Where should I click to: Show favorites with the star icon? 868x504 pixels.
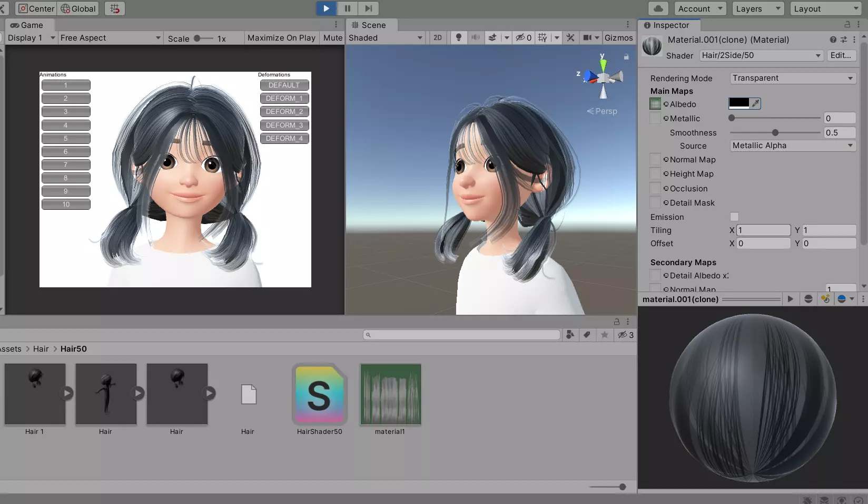click(605, 335)
